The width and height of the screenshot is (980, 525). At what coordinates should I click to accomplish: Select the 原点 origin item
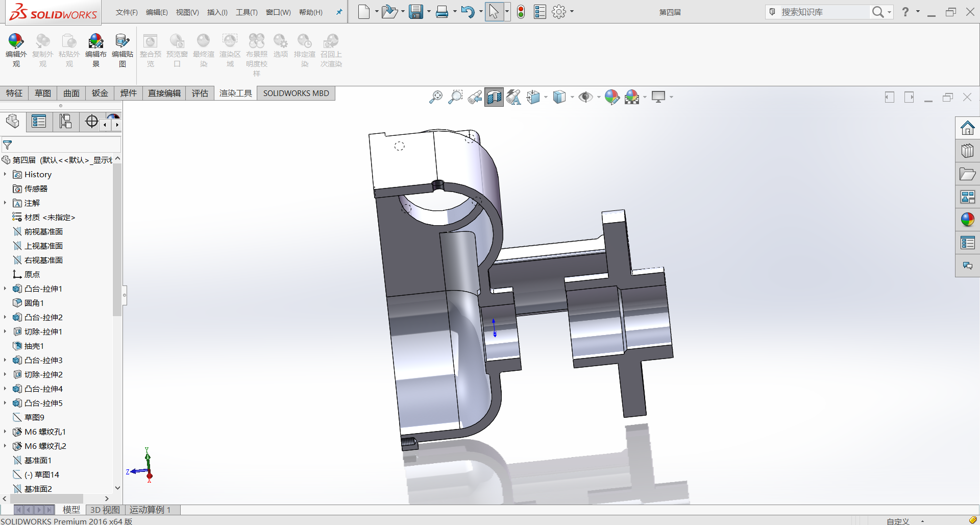(x=32, y=274)
